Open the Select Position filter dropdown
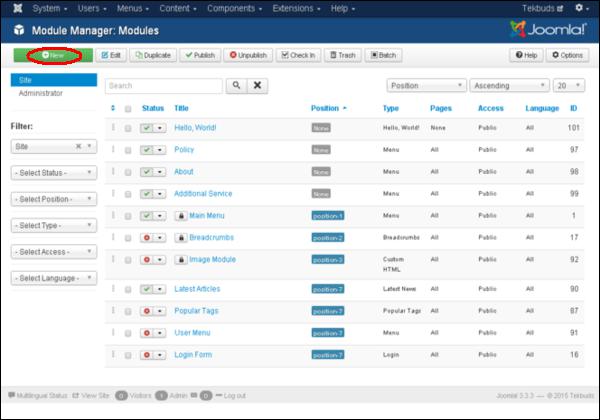The width and height of the screenshot is (600, 420). (x=54, y=199)
